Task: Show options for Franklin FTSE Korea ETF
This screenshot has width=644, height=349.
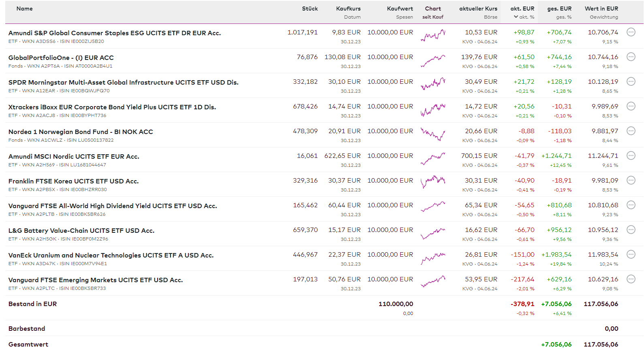Action: pyautogui.click(x=631, y=180)
